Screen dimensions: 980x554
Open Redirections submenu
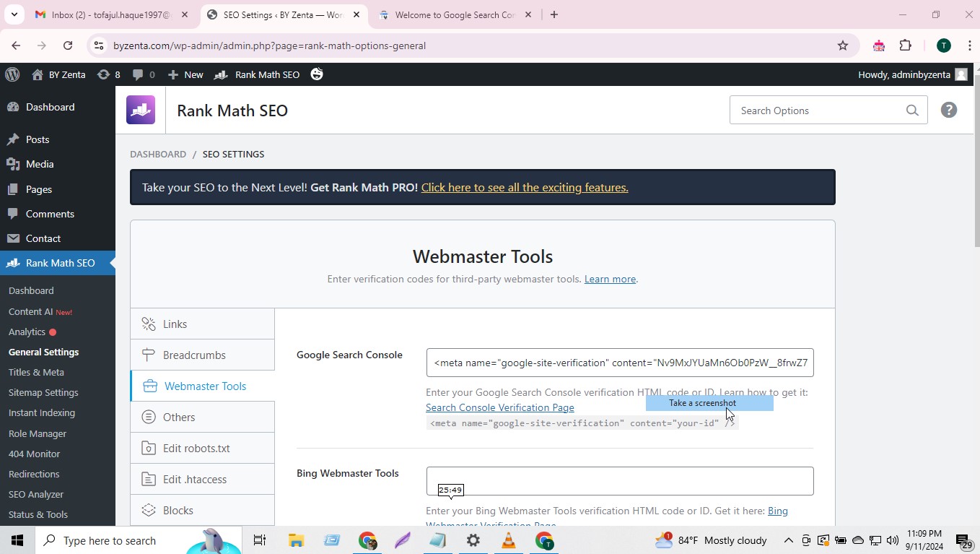[x=34, y=474]
